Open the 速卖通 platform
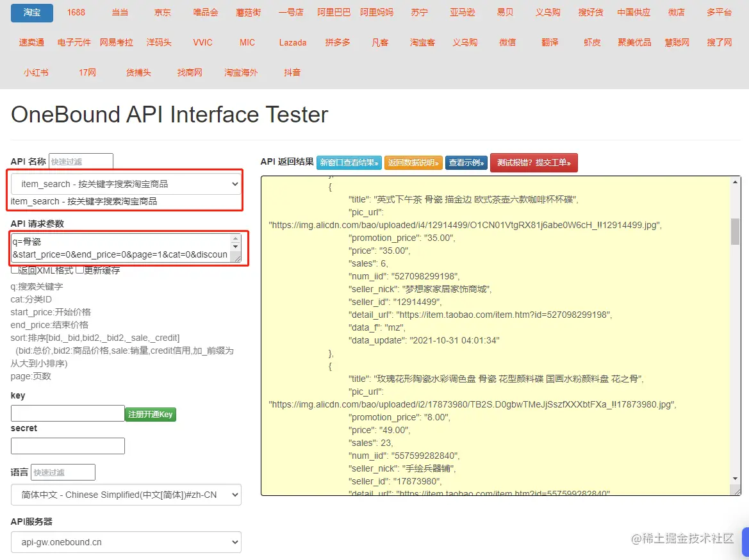 [x=31, y=42]
